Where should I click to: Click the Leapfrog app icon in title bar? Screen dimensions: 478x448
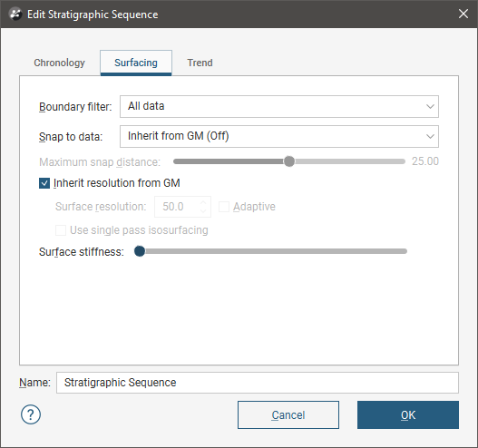click(15, 14)
